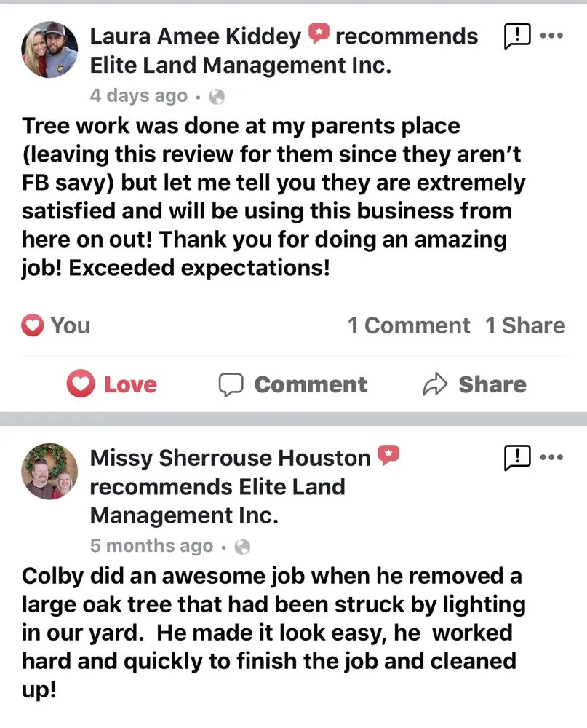Click the globe privacy icon on Missy's review
The height and width of the screenshot is (728, 587).
click(244, 546)
